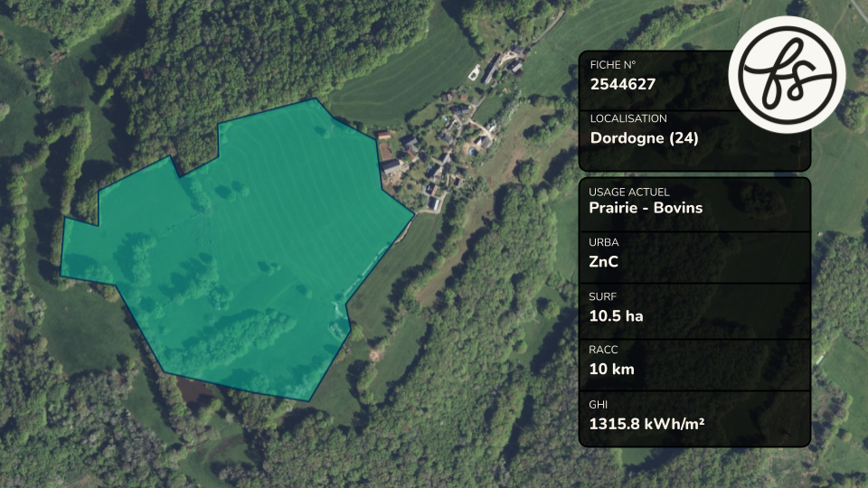
Task: Click the 'SURF' label
Action: 603,296
